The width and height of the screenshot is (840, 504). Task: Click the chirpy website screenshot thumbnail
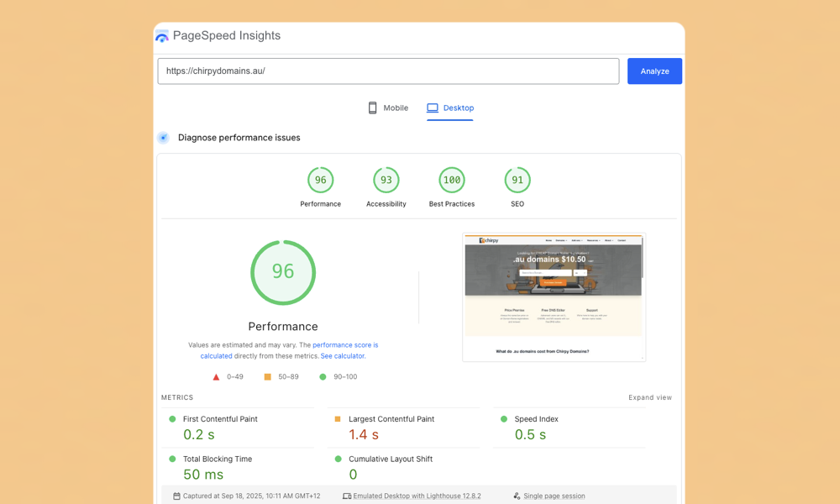pos(554,297)
